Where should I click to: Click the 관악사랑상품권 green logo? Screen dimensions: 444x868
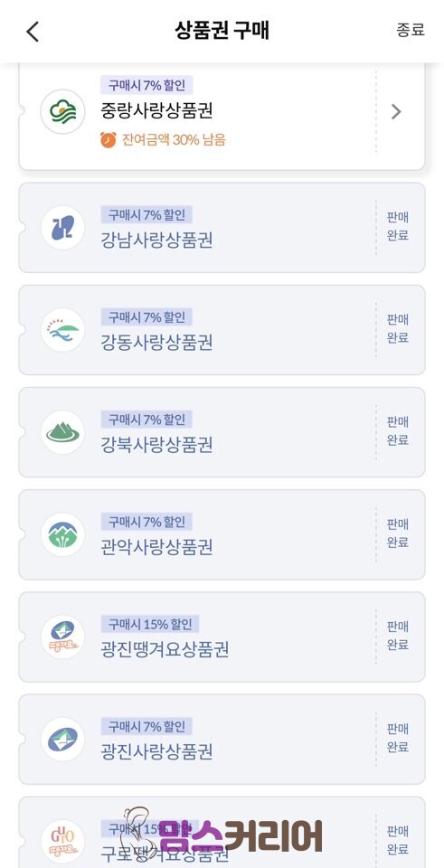(x=62, y=534)
